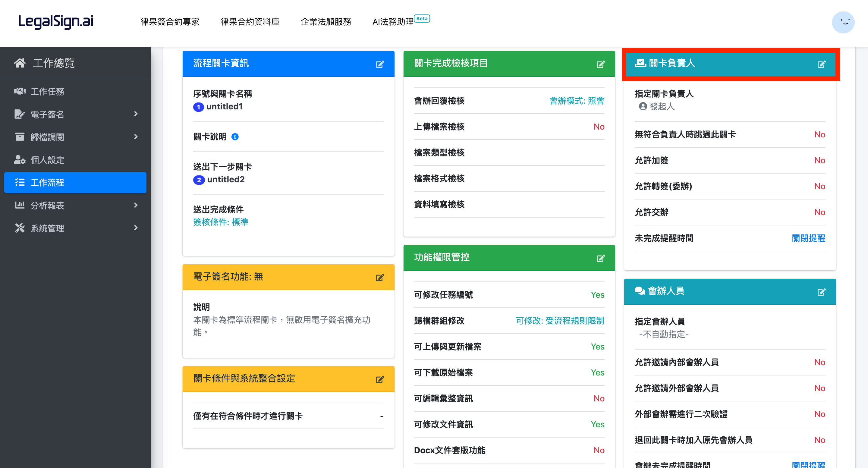This screenshot has width=868, height=468.
Task: Click the 上傳檔案檢核 No value
Action: pyautogui.click(x=599, y=127)
